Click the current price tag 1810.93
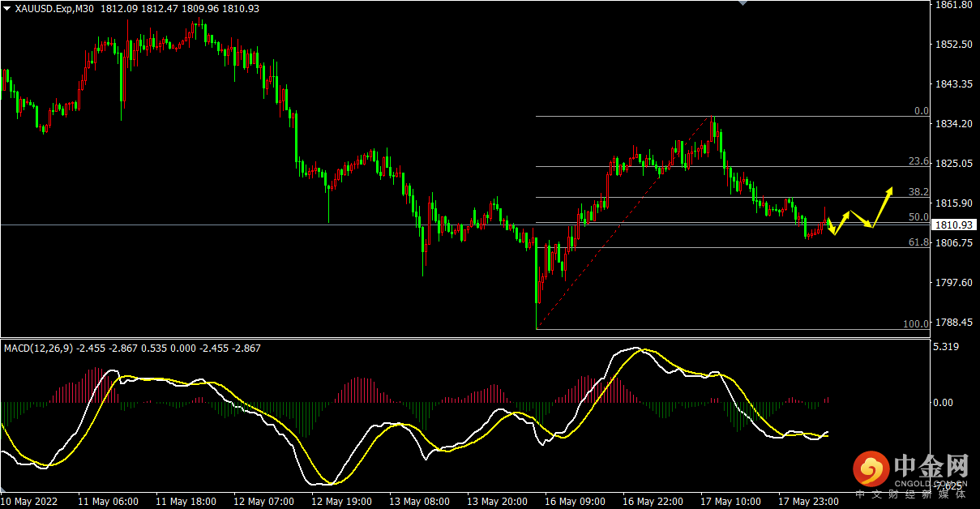980x509 pixels. point(953,225)
